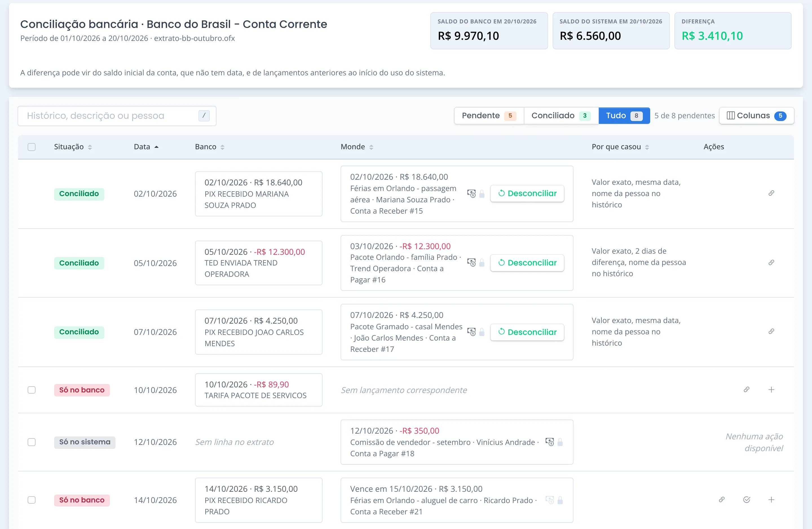The width and height of the screenshot is (812, 529).
Task: Click lock icon in Conta a Receber #21 card
Action: (x=560, y=500)
